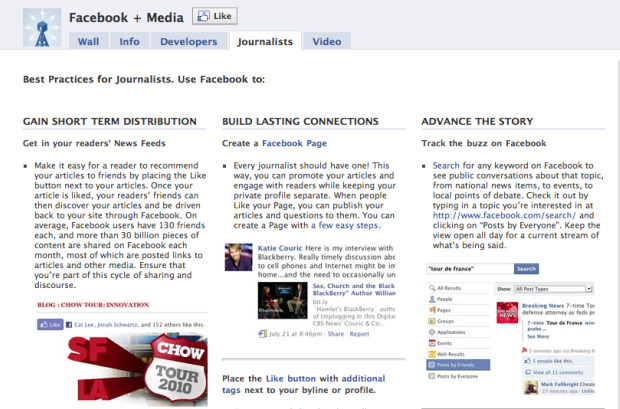Go to the Developers tab
The width and height of the screenshot is (620, 409).
point(187,42)
